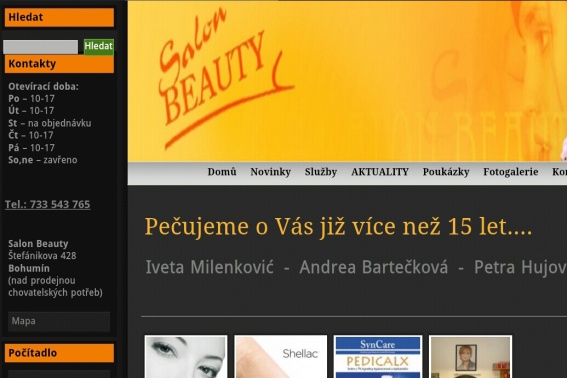Open the Novinky menu item
The height and width of the screenshot is (378, 567).
tap(270, 172)
